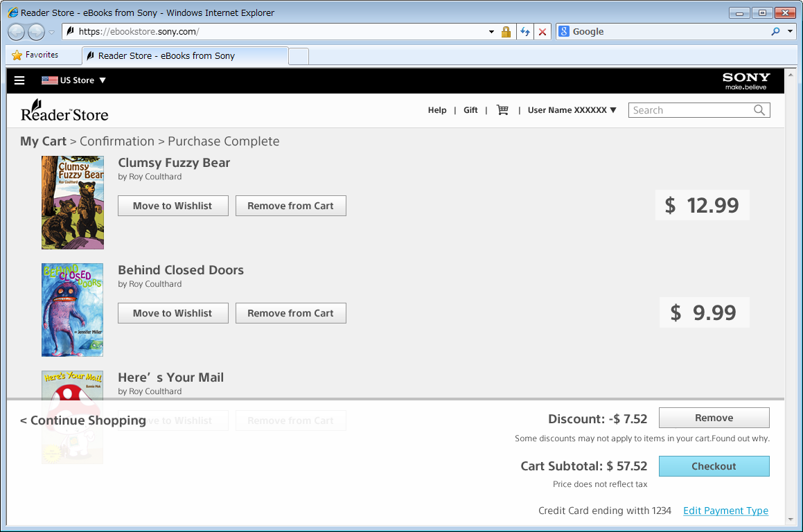Open the Here's Your Mail title
The image size is (803, 532).
[x=171, y=378]
